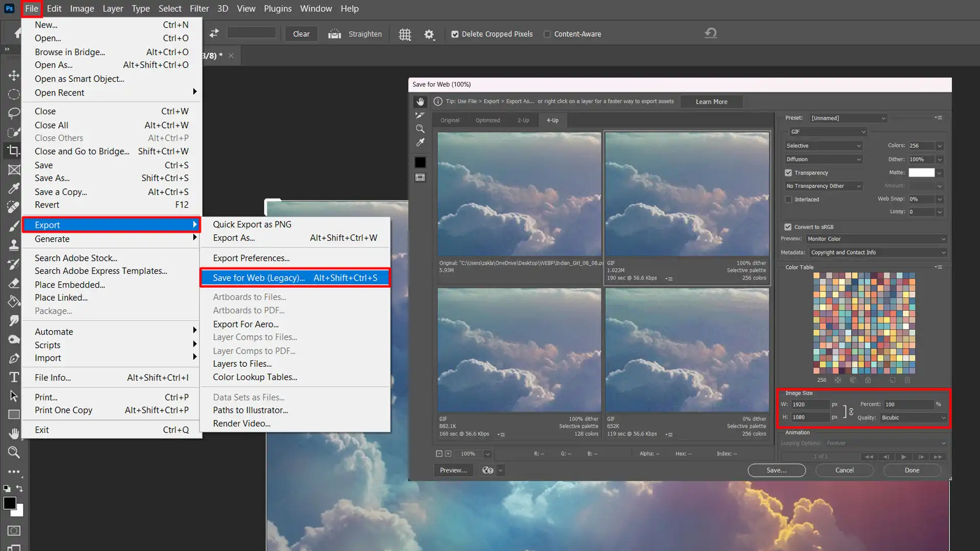Toggle the constrain proportions link icon
This screenshot has width=980, height=551.
tap(851, 411)
